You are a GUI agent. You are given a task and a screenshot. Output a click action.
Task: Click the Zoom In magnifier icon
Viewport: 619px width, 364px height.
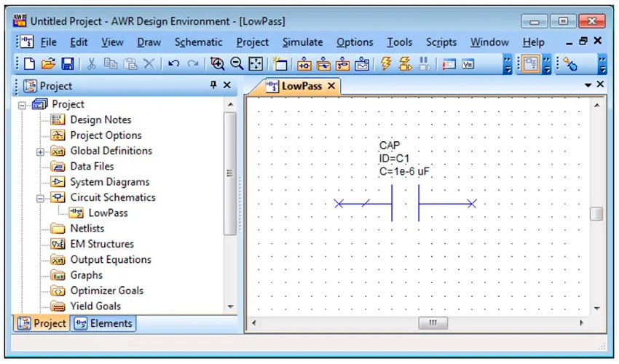point(218,65)
